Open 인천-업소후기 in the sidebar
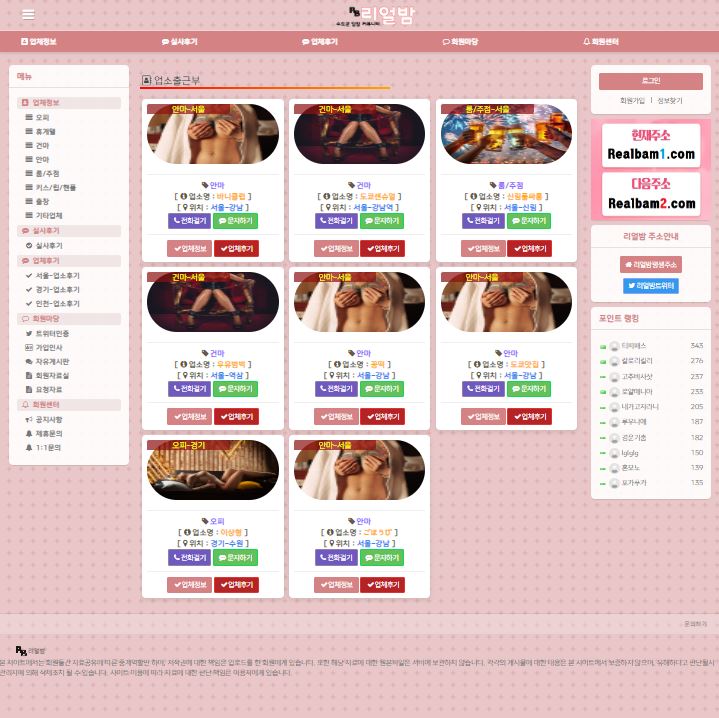 pyautogui.click(x=53, y=304)
